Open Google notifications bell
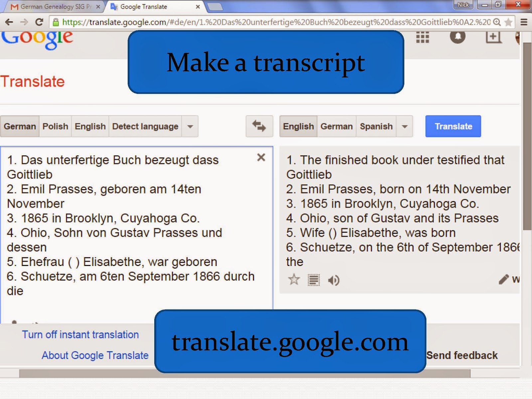Image resolution: width=532 pixels, height=399 pixels. tap(458, 37)
